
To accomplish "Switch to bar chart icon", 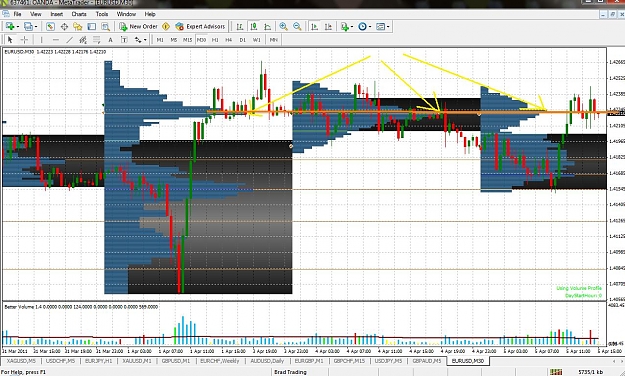I will 240,26.
